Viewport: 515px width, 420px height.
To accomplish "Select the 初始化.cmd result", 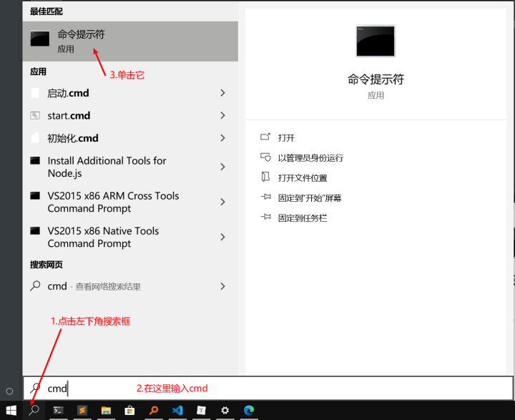I will (130, 138).
